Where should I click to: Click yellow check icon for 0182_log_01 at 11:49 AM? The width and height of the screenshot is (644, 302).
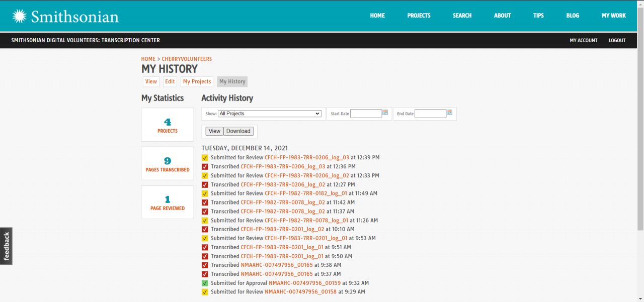[x=205, y=193]
